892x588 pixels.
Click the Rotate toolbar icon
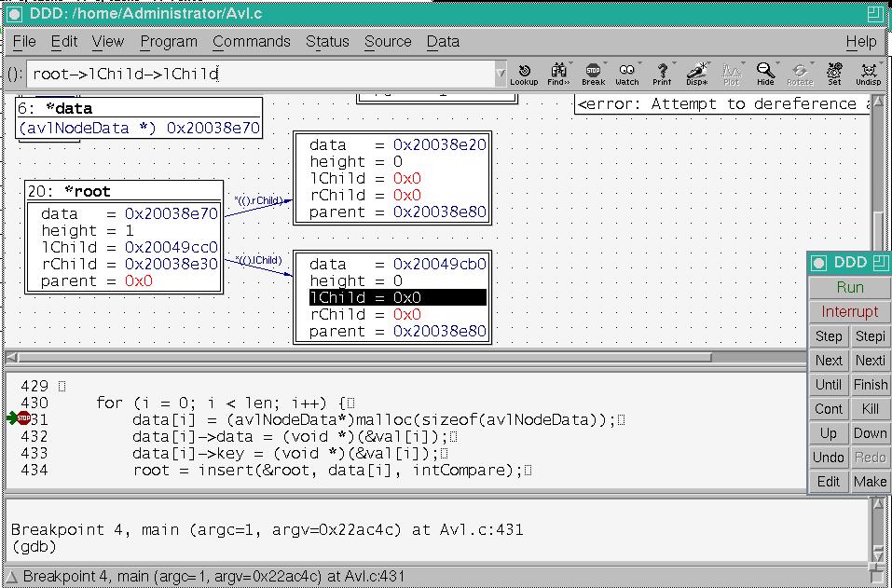tap(800, 74)
